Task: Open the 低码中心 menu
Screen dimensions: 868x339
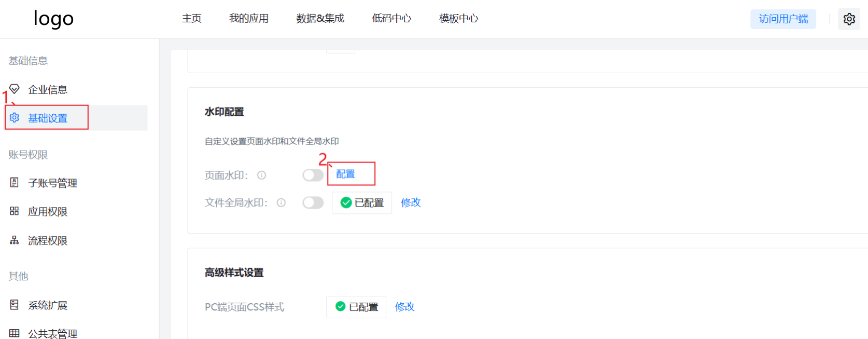Action: 391,19
